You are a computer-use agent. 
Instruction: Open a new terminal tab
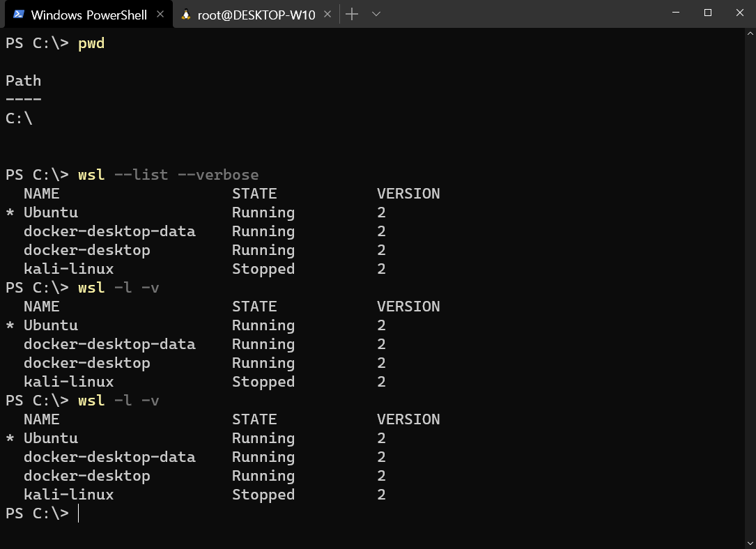click(x=352, y=15)
